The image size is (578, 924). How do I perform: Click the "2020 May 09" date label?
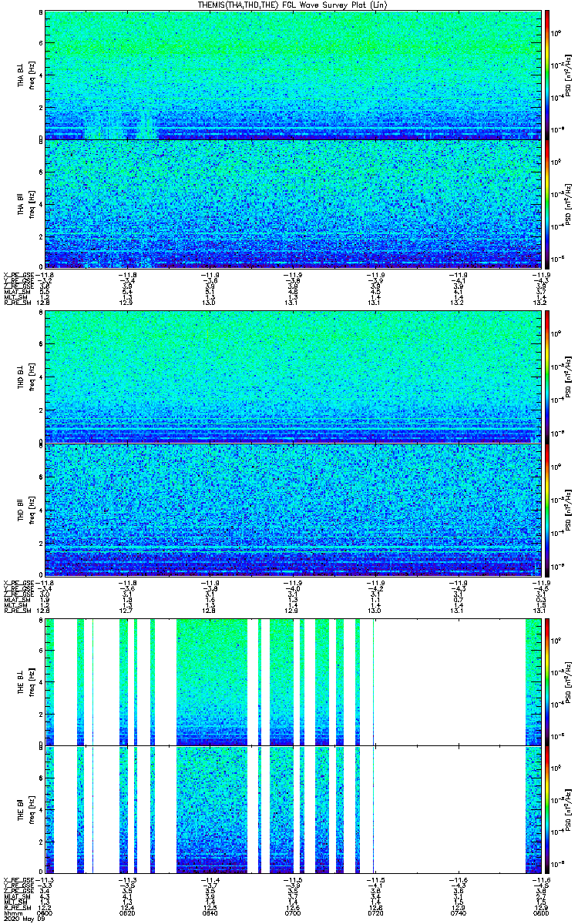[x=24, y=919]
